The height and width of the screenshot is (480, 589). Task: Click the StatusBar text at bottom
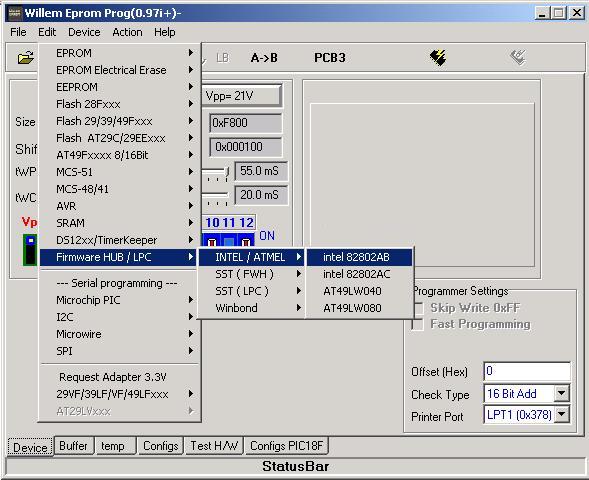click(x=296, y=466)
